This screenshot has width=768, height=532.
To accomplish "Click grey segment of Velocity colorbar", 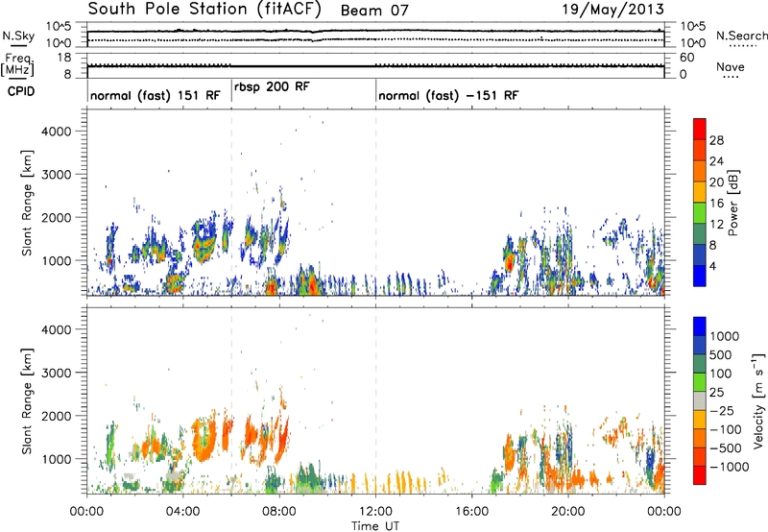I will tap(700, 400).
